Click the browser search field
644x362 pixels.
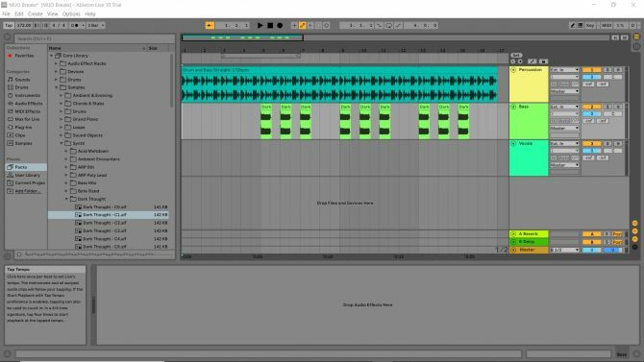tap(94, 38)
